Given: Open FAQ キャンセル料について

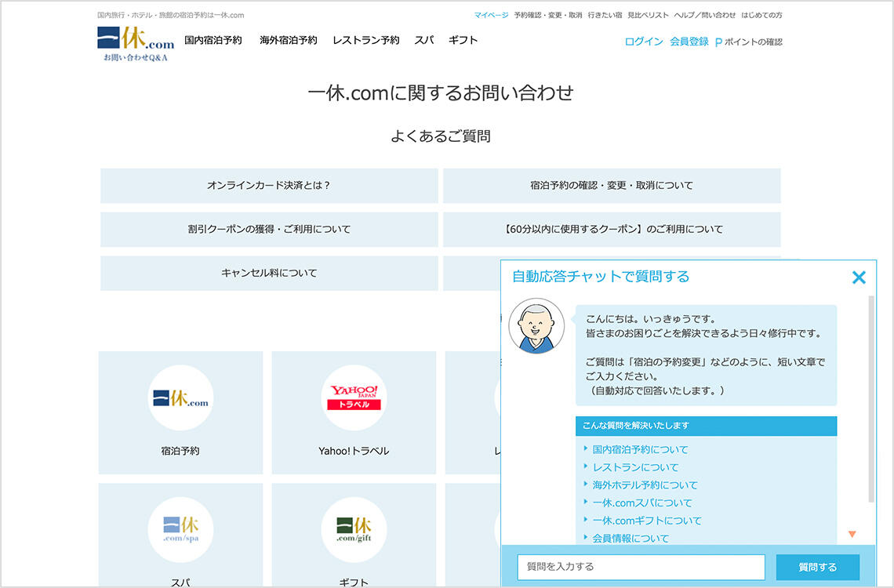Looking at the screenshot, I should [x=269, y=274].
